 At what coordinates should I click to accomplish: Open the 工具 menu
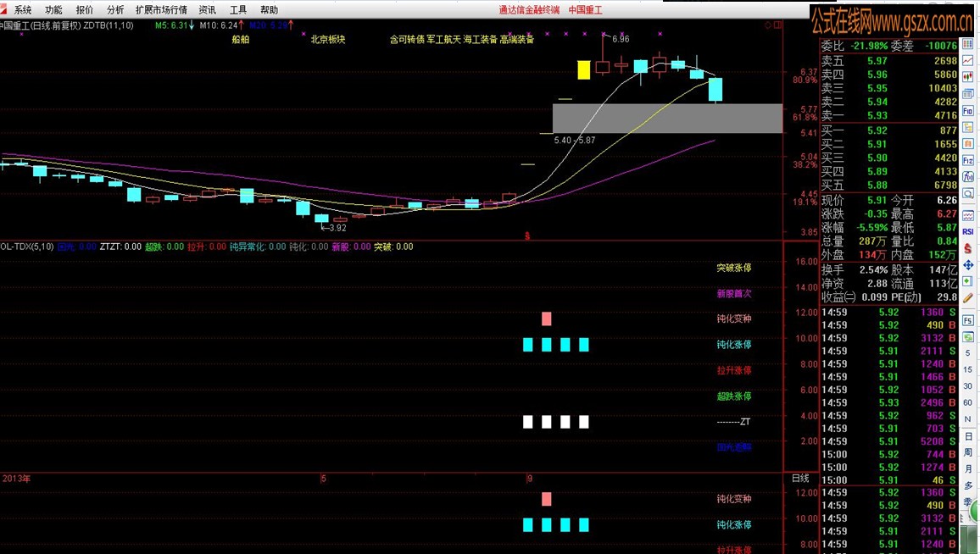click(238, 10)
